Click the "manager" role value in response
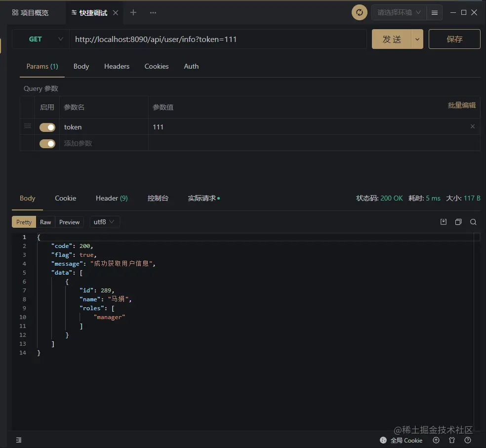The height and width of the screenshot is (448, 486). pos(110,317)
